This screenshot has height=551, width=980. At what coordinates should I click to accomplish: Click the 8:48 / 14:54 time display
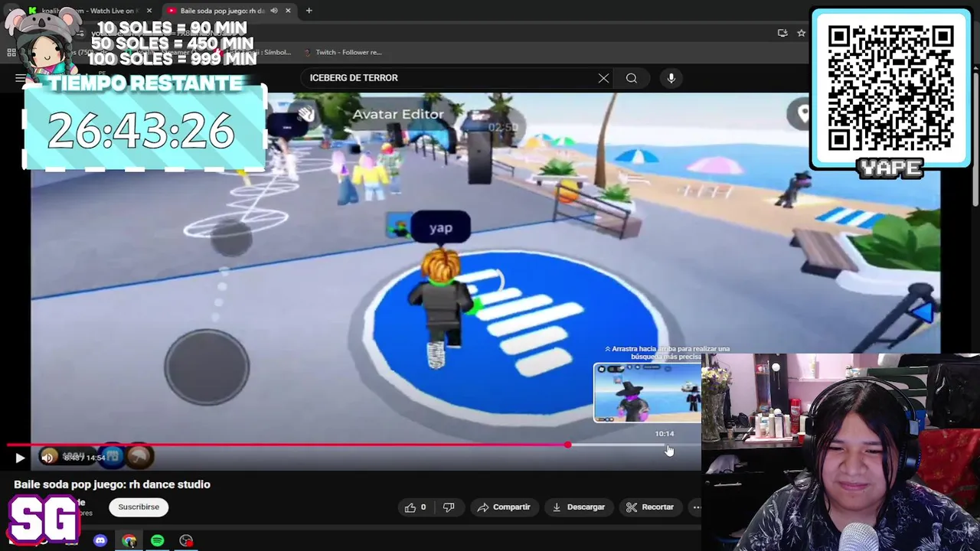point(85,458)
